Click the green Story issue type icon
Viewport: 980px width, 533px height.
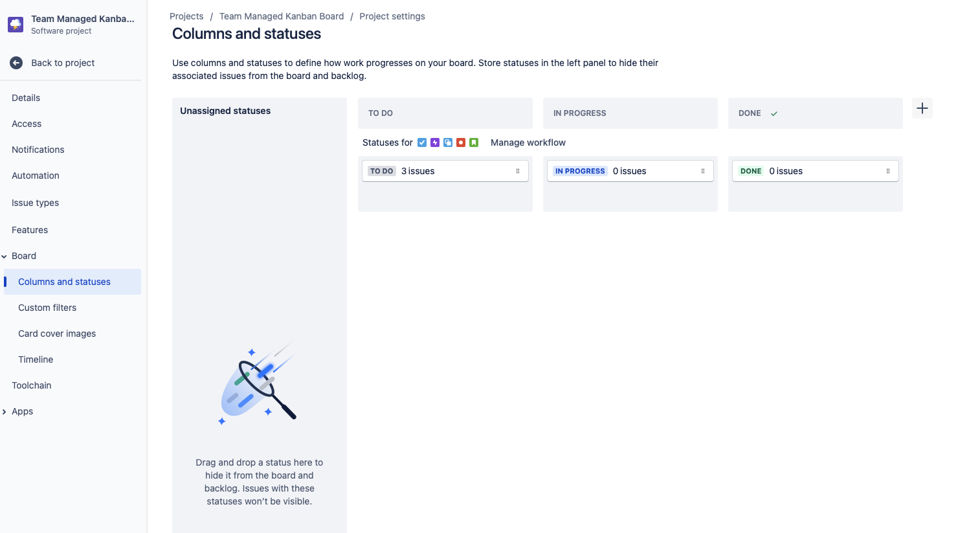pyautogui.click(x=474, y=142)
